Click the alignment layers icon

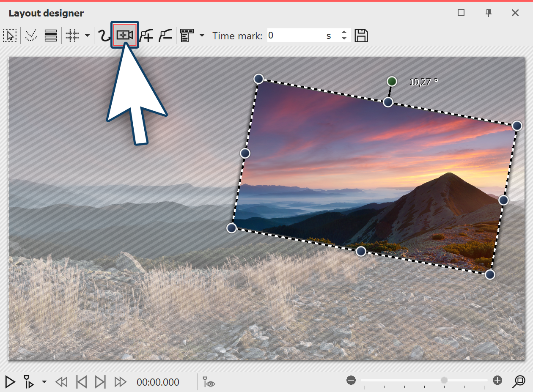[51, 36]
